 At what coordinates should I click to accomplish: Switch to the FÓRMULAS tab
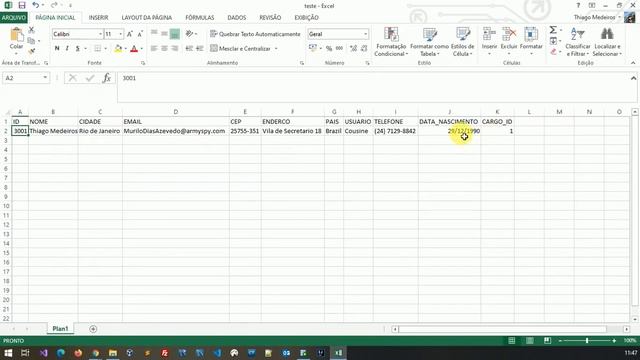[200, 18]
